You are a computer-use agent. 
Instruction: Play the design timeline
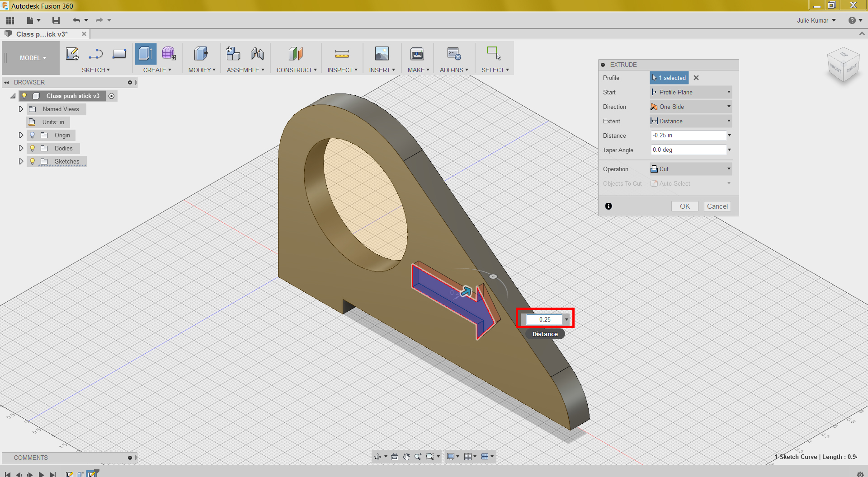coord(41,475)
